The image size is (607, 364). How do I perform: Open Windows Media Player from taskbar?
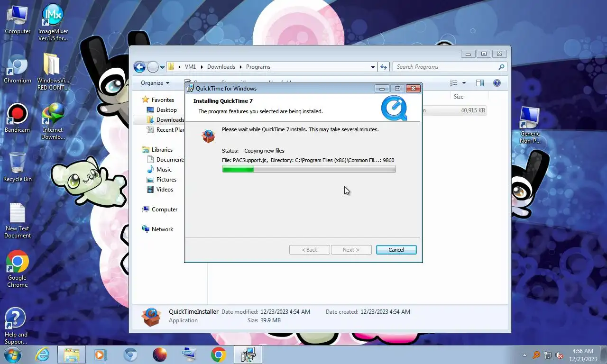click(101, 355)
